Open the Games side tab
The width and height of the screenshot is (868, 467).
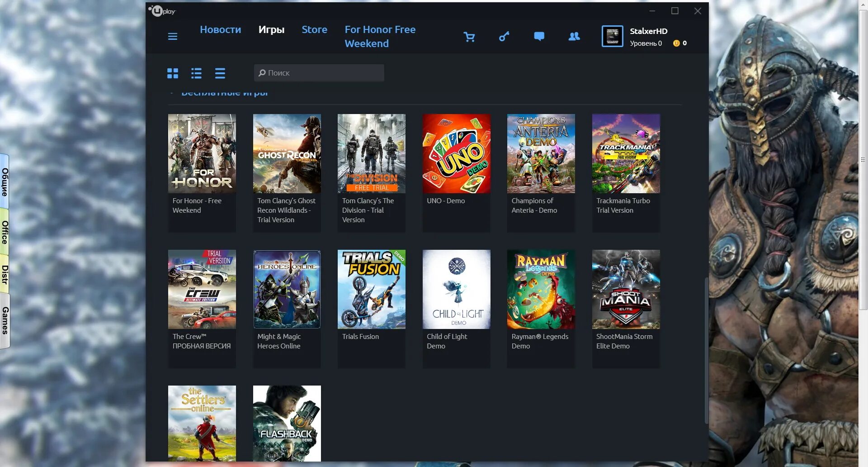pyautogui.click(x=5, y=321)
